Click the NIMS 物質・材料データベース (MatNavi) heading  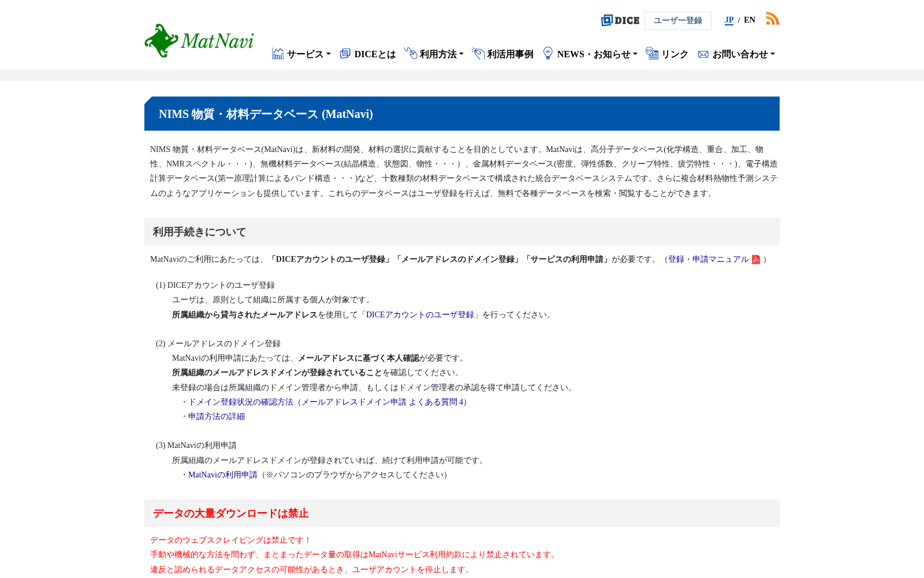tap(266, 114)
